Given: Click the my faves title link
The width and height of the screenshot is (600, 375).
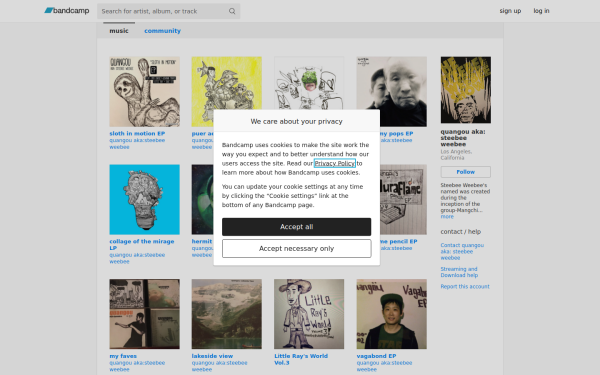Looking at the screenshot, I should click(x=123, y=356).
